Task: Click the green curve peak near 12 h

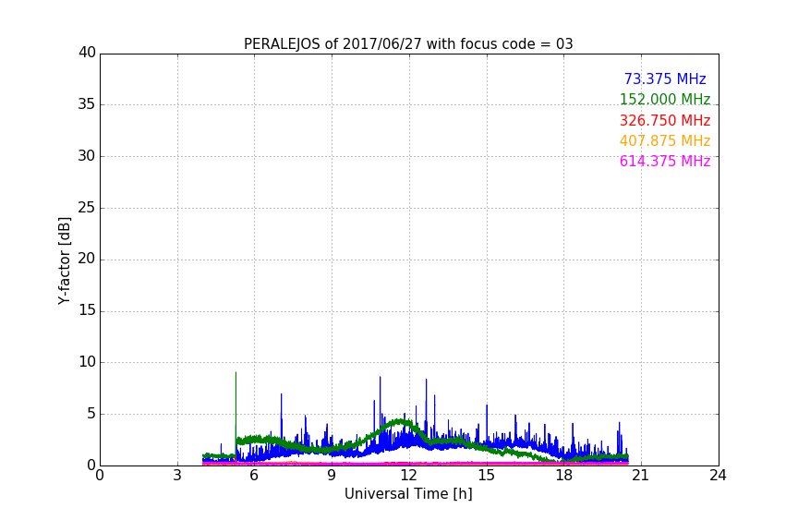Action: coord(402,421)
